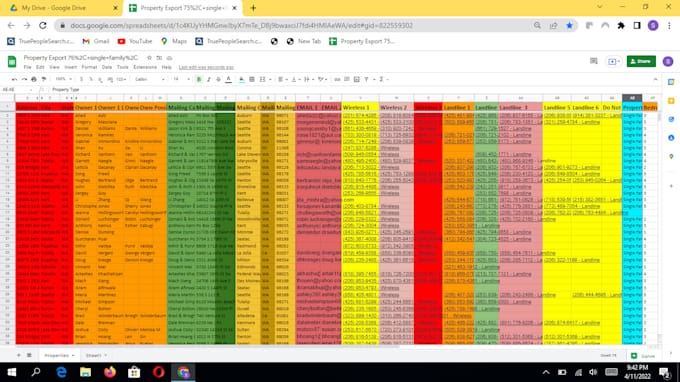Open Google Keep in the side panel

pos(671,101)
